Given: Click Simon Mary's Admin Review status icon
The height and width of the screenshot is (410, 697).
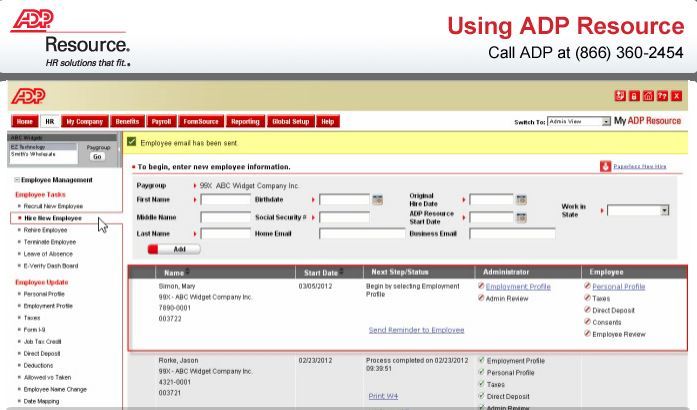Looking at the screenshot, I should point(481,298).
